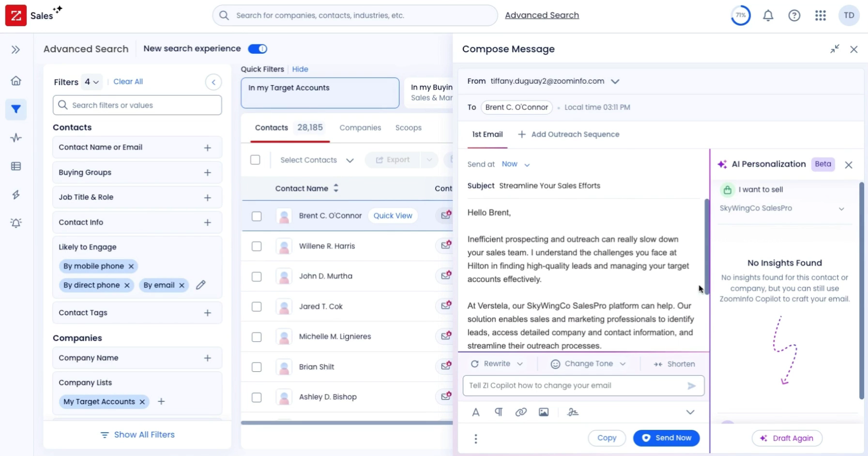Open the Advanced Search link
This screenshot has height=456, width=868.
tap(542, 15)
